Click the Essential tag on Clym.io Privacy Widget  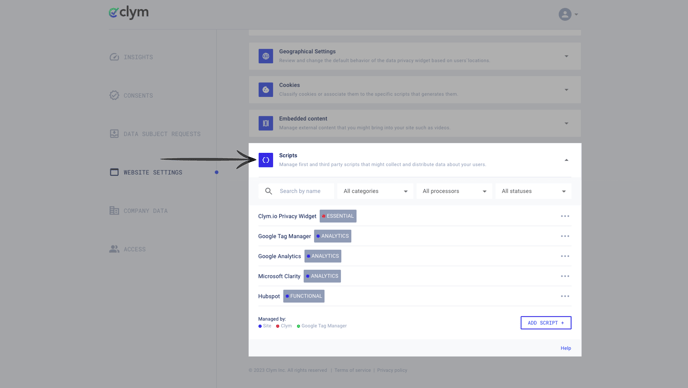338,216
